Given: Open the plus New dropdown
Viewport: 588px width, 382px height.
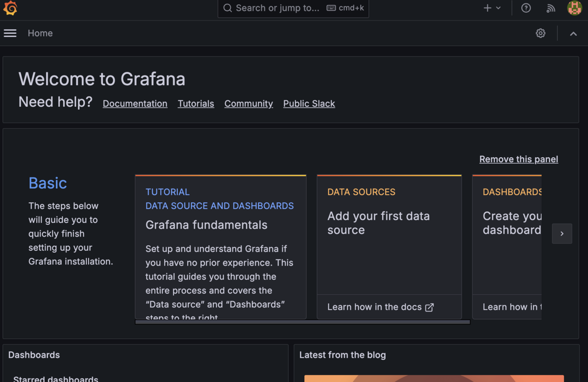Looking at the screenshot, I should pos(492,8).
